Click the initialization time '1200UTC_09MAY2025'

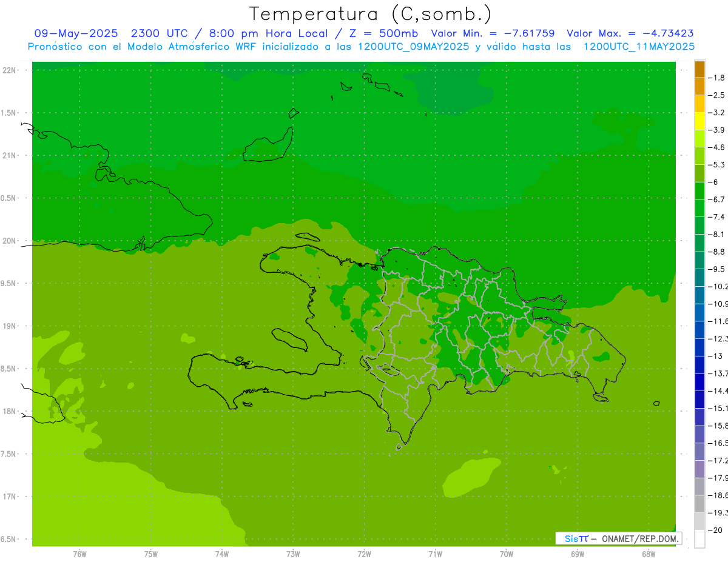[414, 47]
